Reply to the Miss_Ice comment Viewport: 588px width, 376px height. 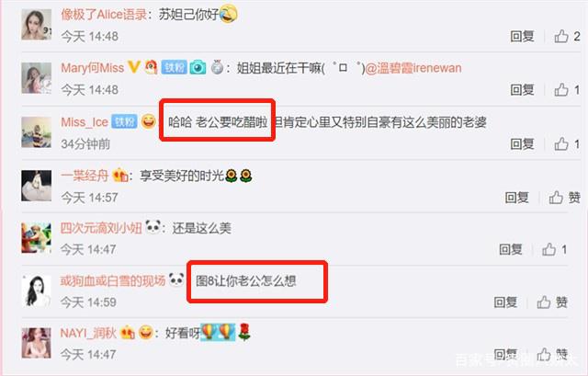(522, 143)
